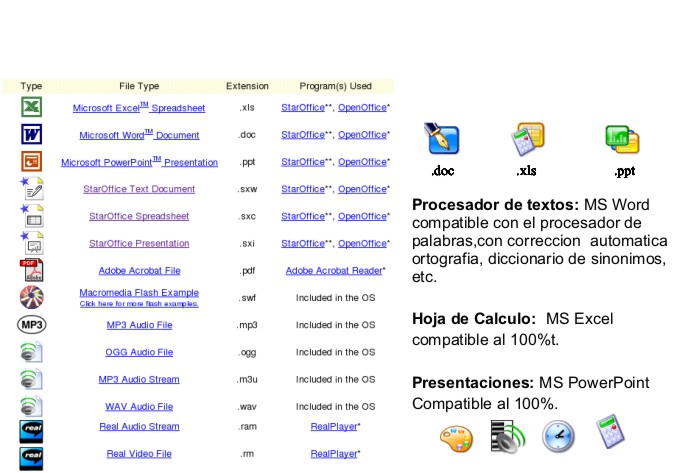Open the StarOffice Presentation link
This screenshot has width=675, height=473.
coord(139,243)
